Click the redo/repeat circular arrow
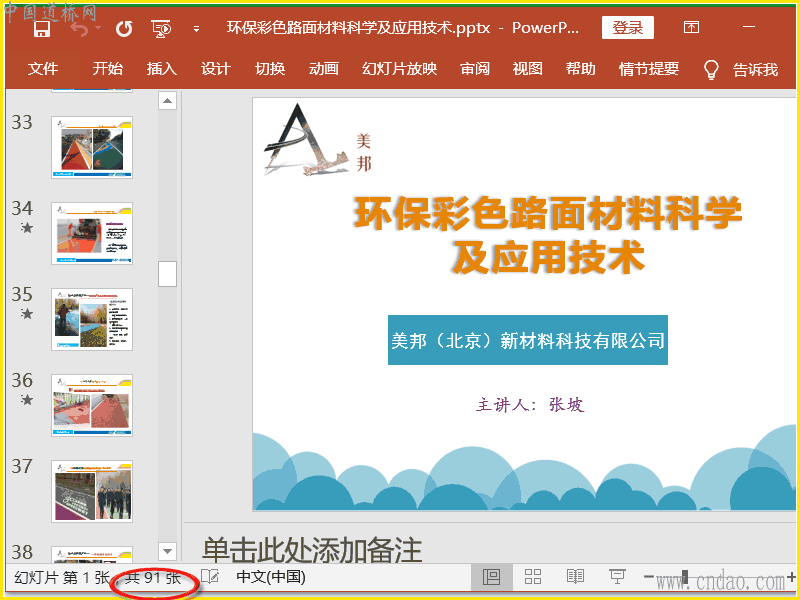Viewport: 800px width, 600px height. click(x=124, y=29)
